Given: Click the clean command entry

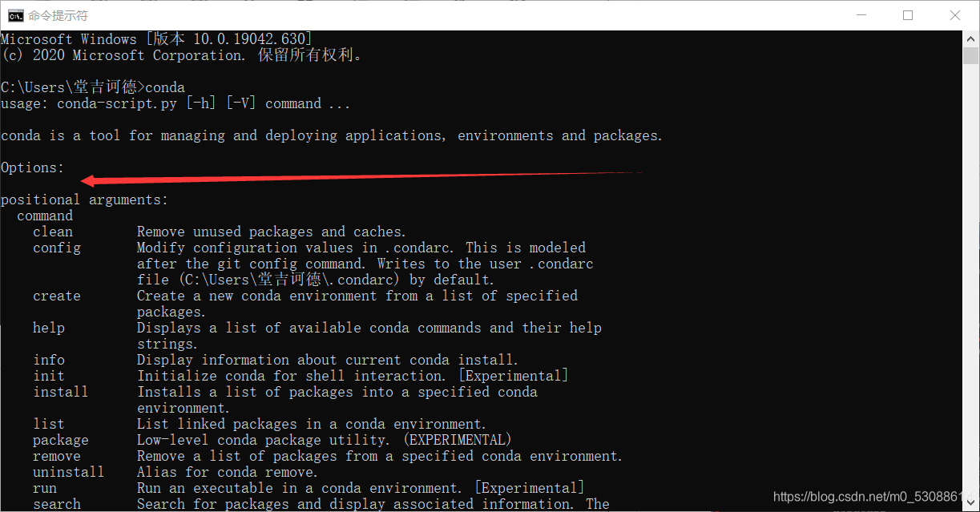Looking at the screenshot, I should [53, 232].
